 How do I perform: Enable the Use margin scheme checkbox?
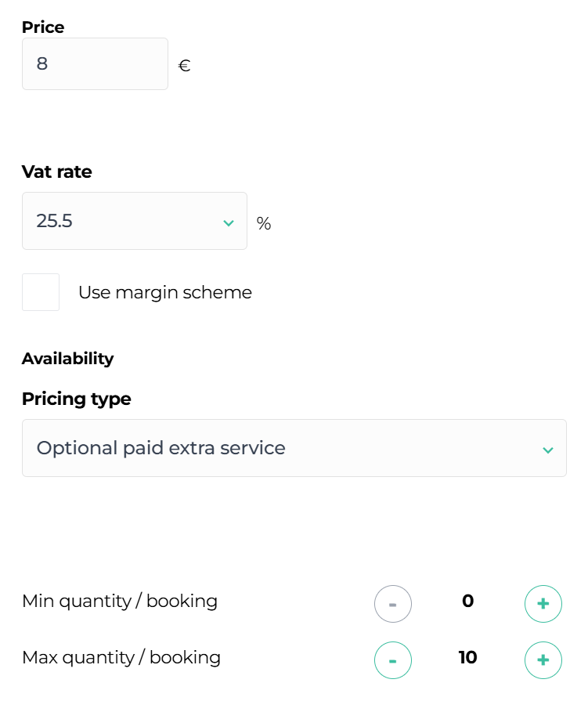pyautogui.click(x=41, y=292)
